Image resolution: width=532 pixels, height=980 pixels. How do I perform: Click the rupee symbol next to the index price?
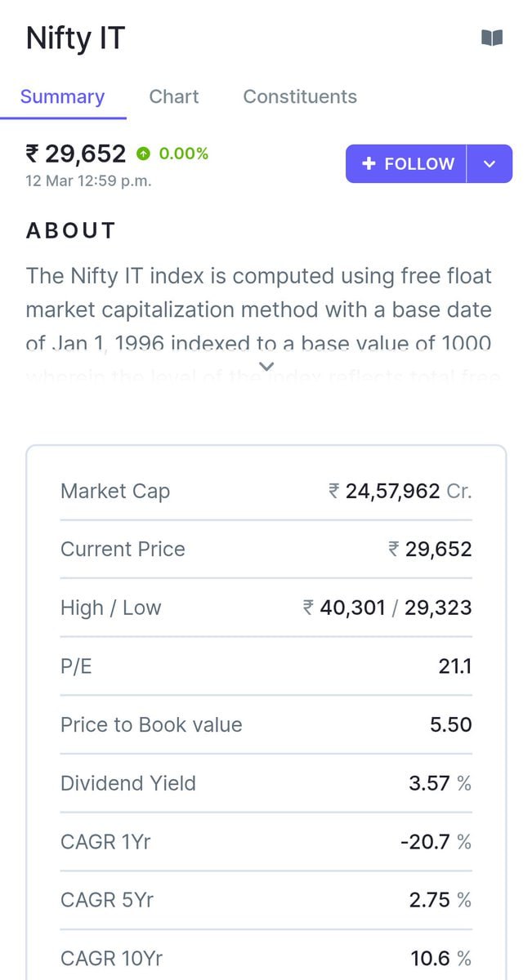(x=33, y=154)
